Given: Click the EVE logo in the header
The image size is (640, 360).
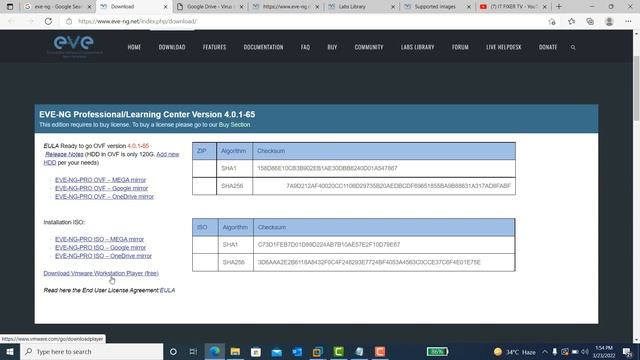Looking at the screenshot, I should pyautogui.click(x=74, y=46).
